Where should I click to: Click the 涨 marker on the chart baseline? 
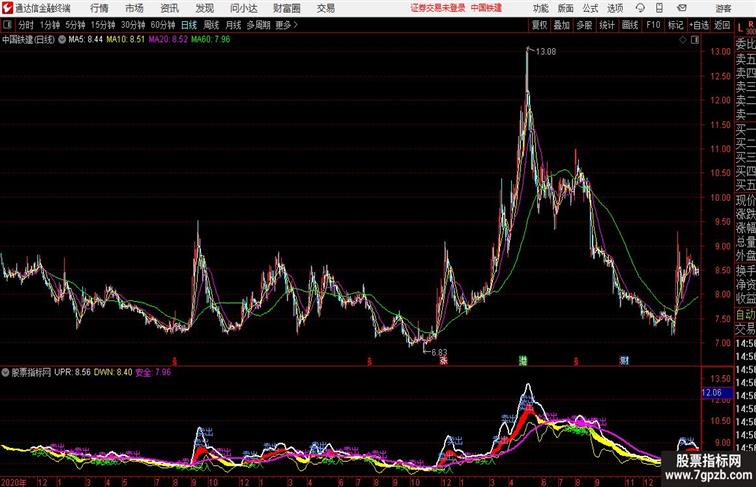click(443, 360)
